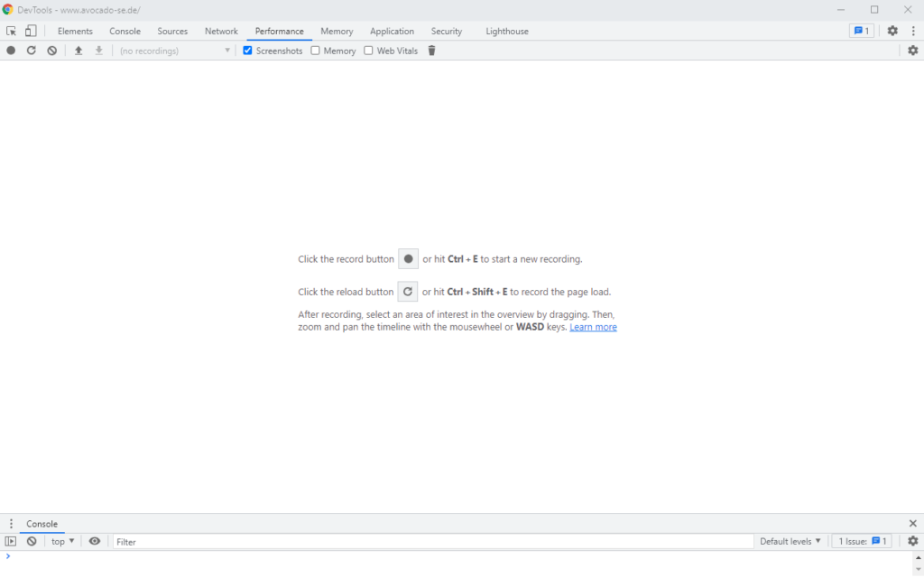Open Performance capture settings gear

pyautogui.click(x=912, y=51)
